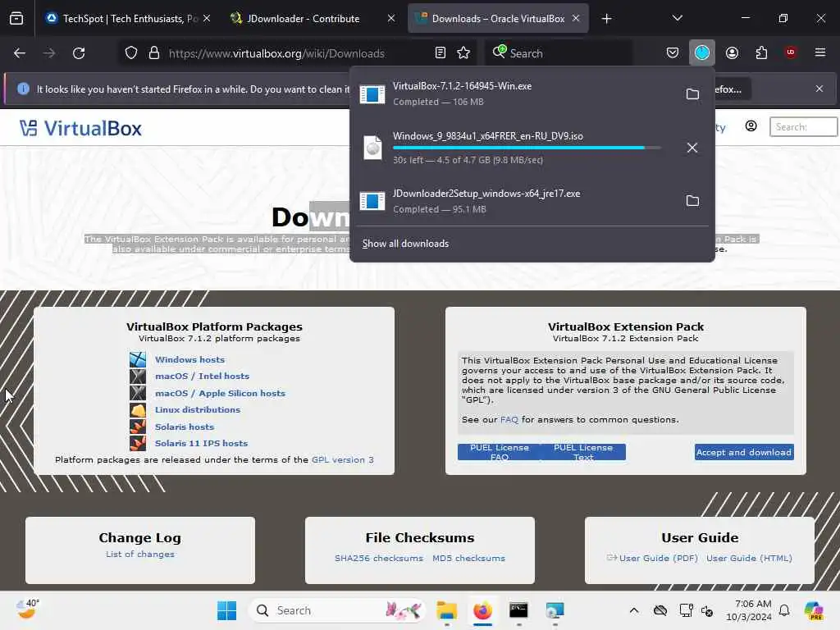Open SHA256 checksums link

379,558
